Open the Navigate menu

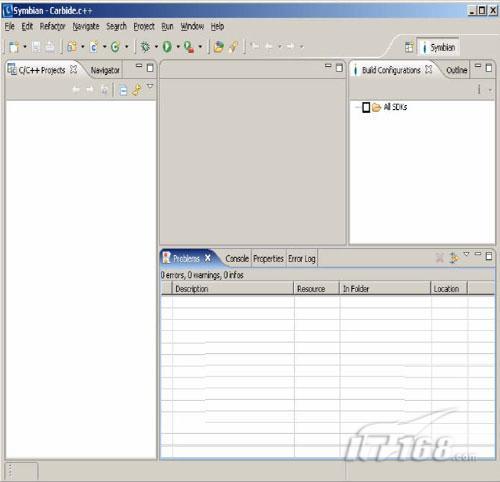[86, 26]
